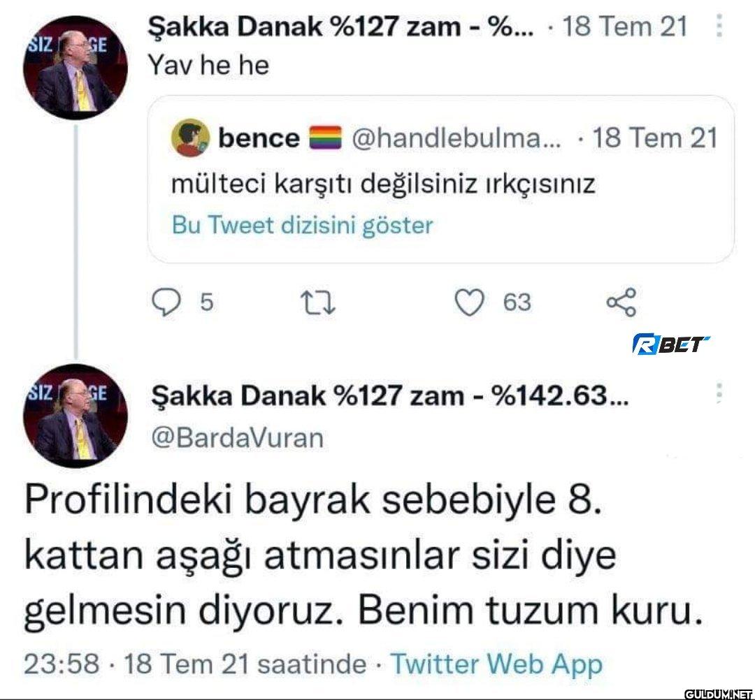Viewport: 755px width, 700px height.
Task: Click the '23:58 · 18 Tem 21 saatinde' timestamp
Action: tap(194, 664)
